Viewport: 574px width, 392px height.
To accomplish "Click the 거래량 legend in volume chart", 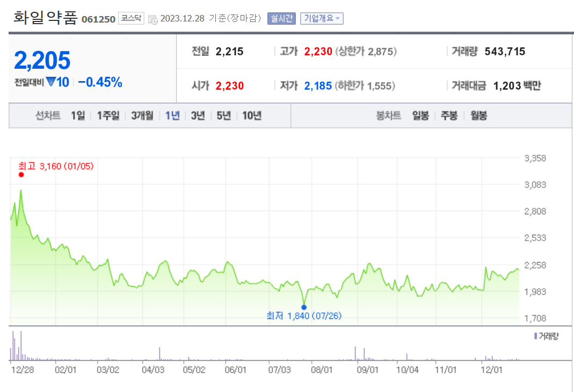I will pyautogui.click(x=547, y=336).
